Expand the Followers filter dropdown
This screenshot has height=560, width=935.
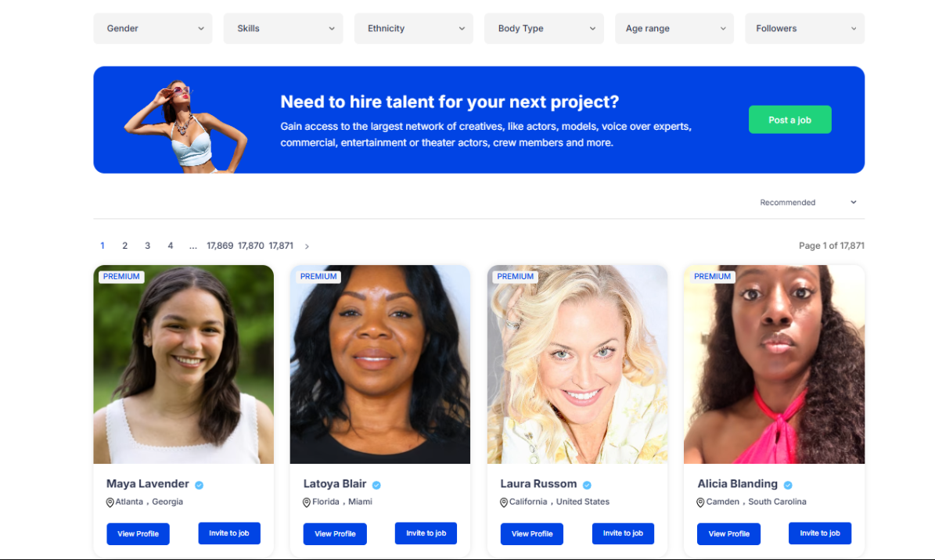(x=804, y=29)
